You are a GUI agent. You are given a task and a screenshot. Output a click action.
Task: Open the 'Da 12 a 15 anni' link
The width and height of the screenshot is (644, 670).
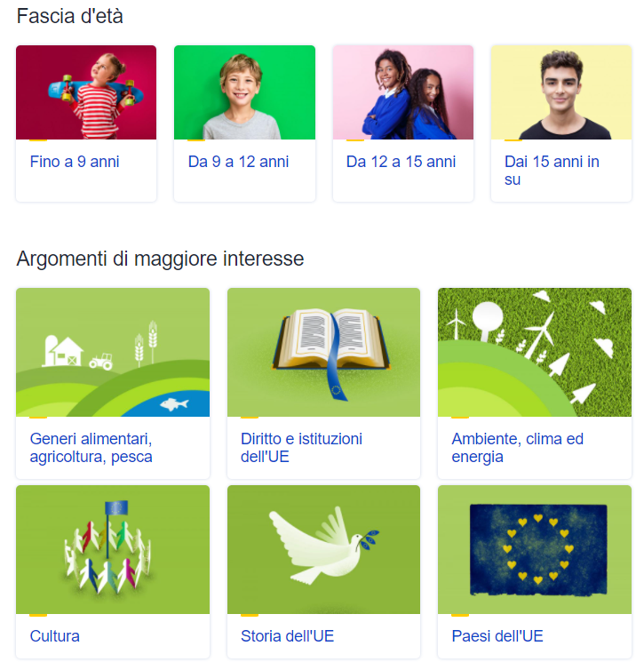tap(401, 162)
